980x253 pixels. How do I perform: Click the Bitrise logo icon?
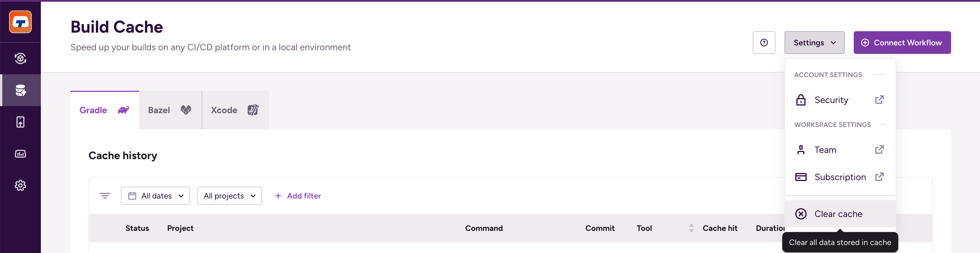[x=20, y=22]
